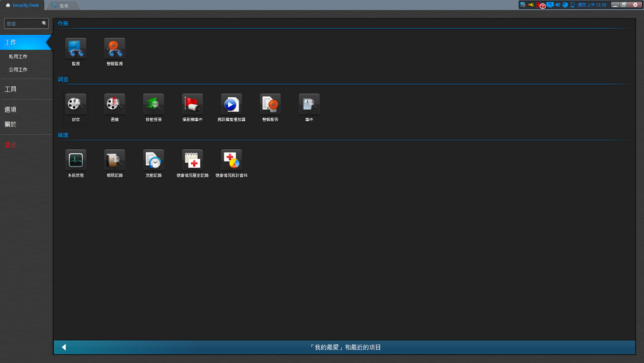Open the 工具 section in sidebar
The height and width of the screenshot is (363, 644).
[11, 89]
